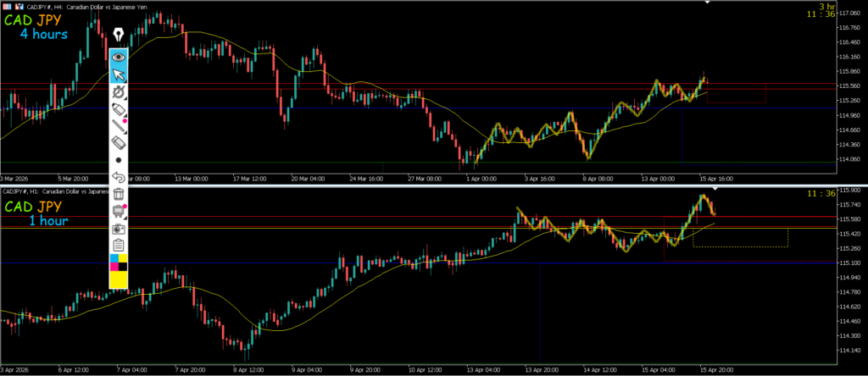Pick the yellow swatch in the color palette

(x=119, y=278)
